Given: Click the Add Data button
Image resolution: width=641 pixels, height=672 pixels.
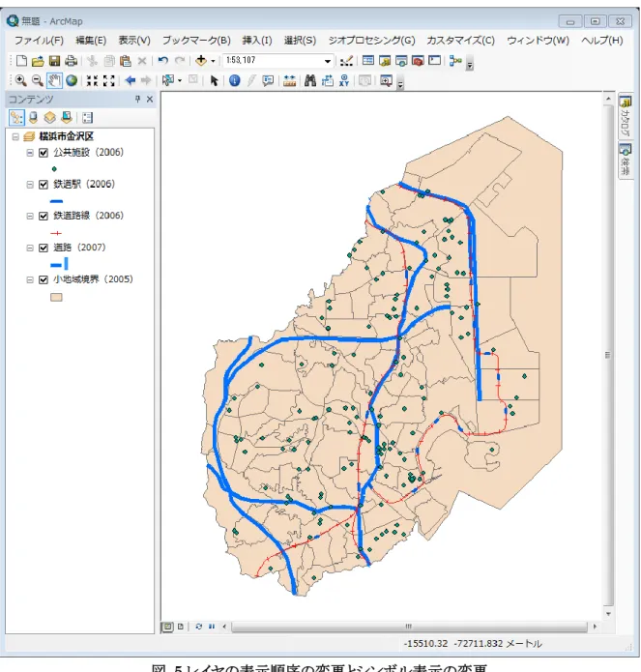Looking at the screenshot, I should click(x=200, y=61).
